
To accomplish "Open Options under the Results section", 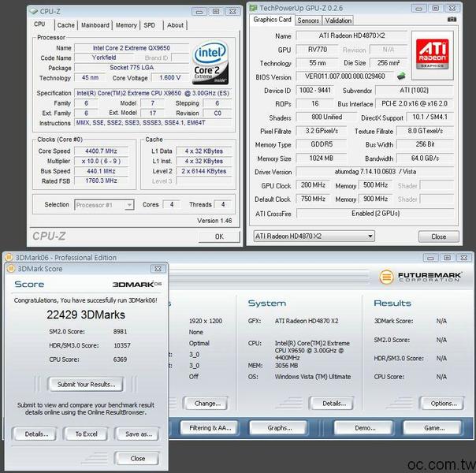I will [x=443, y=404].
